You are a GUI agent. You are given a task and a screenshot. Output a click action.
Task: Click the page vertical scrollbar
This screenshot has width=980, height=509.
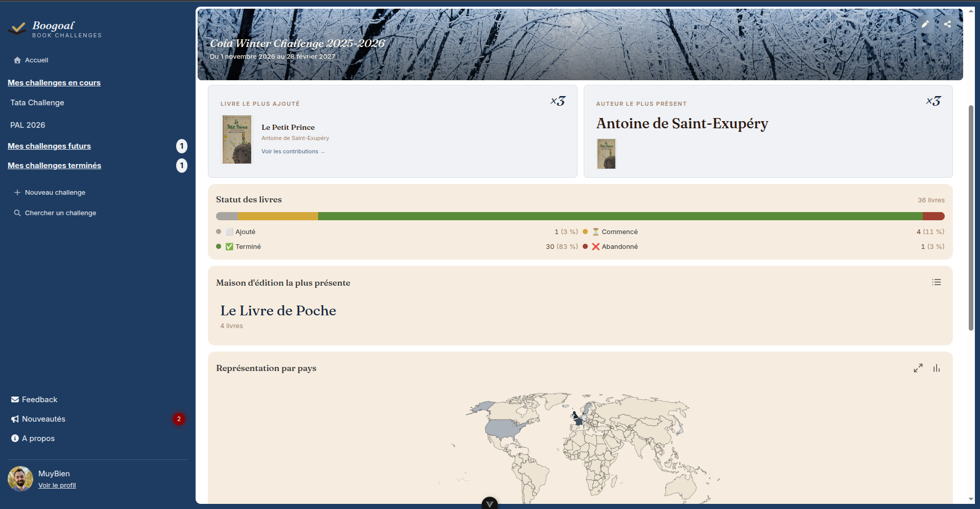(971, 218)
